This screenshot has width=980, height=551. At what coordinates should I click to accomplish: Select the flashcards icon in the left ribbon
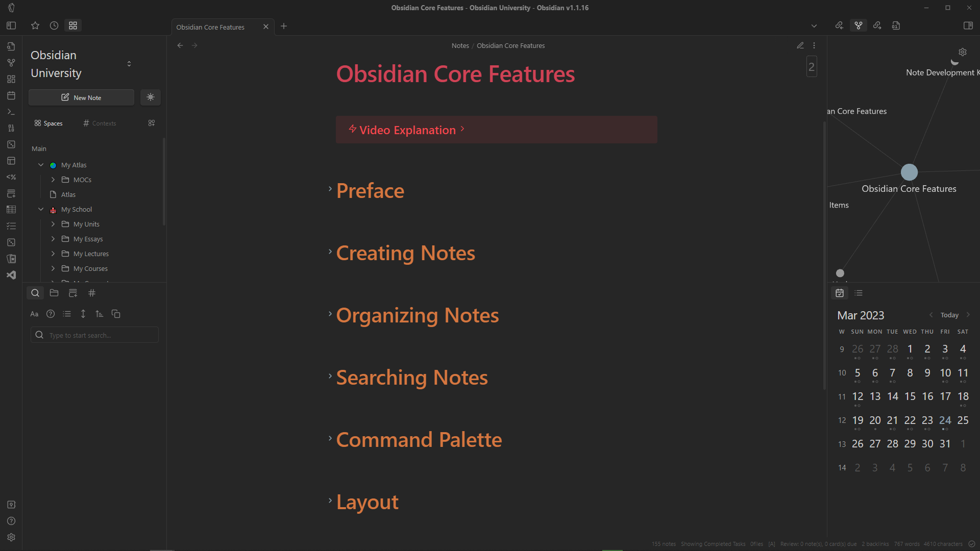click(11, 259)
